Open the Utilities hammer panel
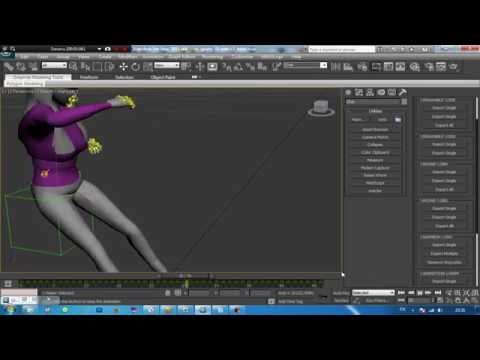 pyautogui.click(x=402, y=92)
